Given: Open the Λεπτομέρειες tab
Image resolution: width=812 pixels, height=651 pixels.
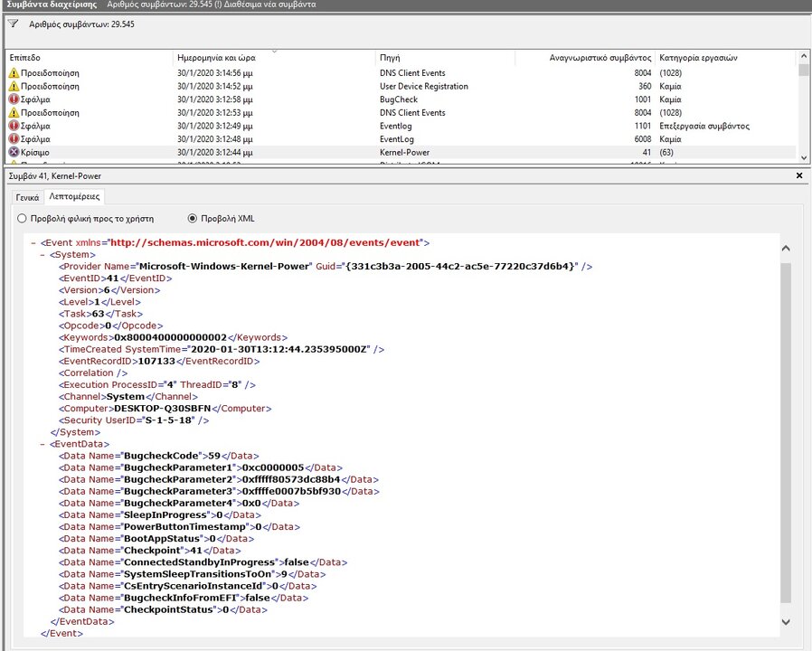Looking at the screenshot, I should tap(74, 197).
